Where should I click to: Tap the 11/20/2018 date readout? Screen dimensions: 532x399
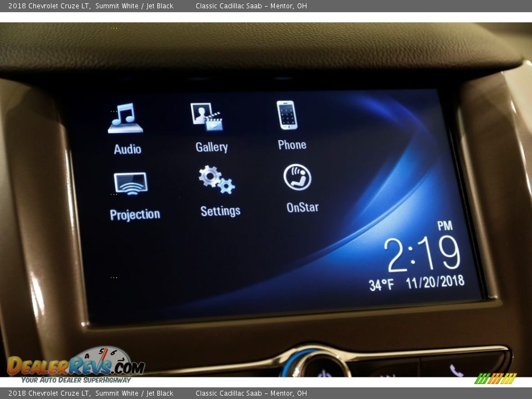click(435, 282)
